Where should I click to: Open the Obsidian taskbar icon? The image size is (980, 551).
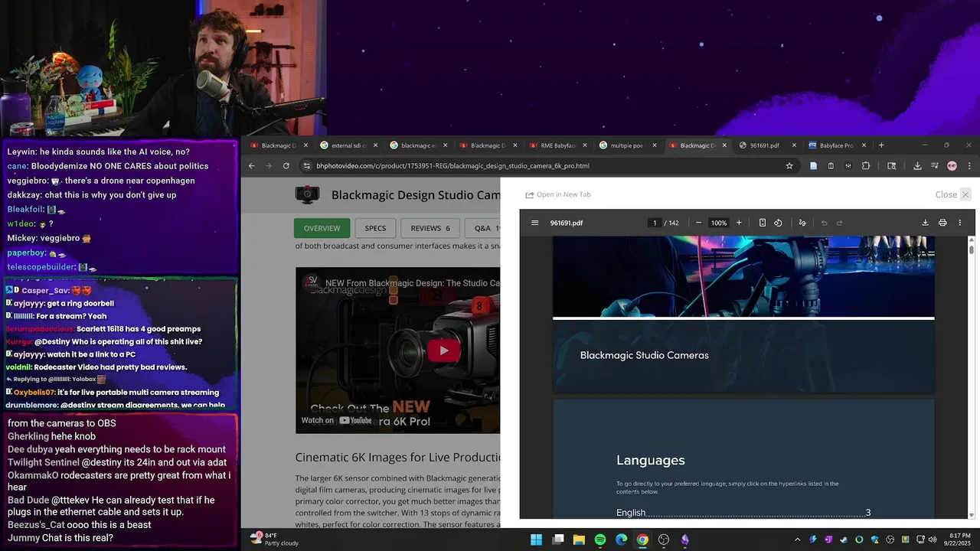pos(684,540)
